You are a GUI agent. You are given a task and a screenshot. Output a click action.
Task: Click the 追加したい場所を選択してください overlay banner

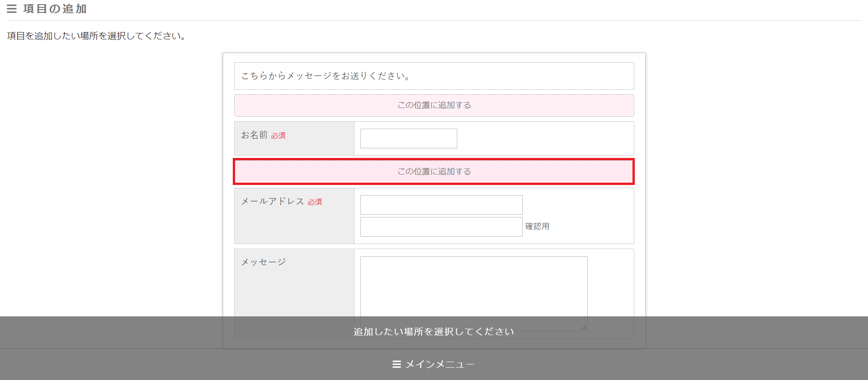click(434, 332)
